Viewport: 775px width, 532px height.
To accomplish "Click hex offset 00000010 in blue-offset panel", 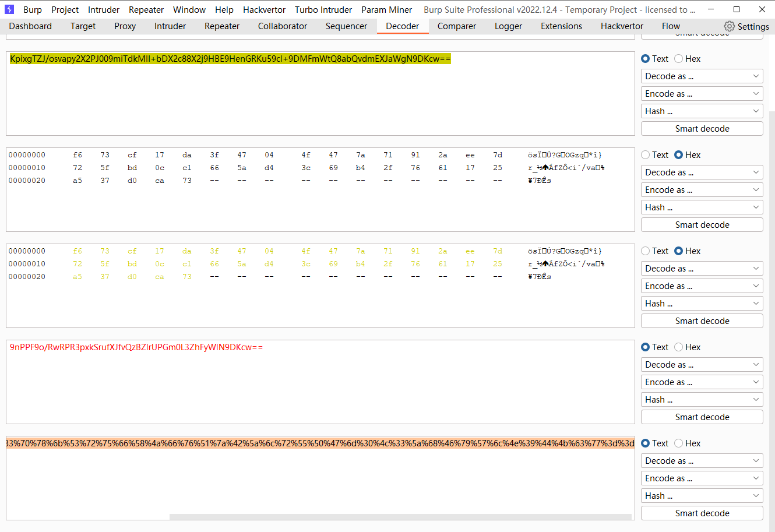I will (x=27, y=168).
